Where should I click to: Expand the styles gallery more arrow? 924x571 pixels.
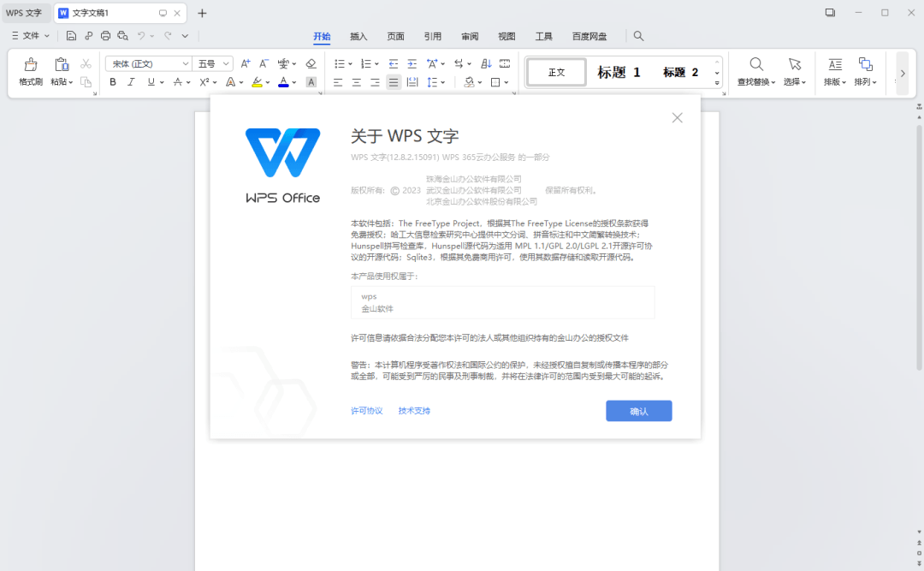pos(717,83)
